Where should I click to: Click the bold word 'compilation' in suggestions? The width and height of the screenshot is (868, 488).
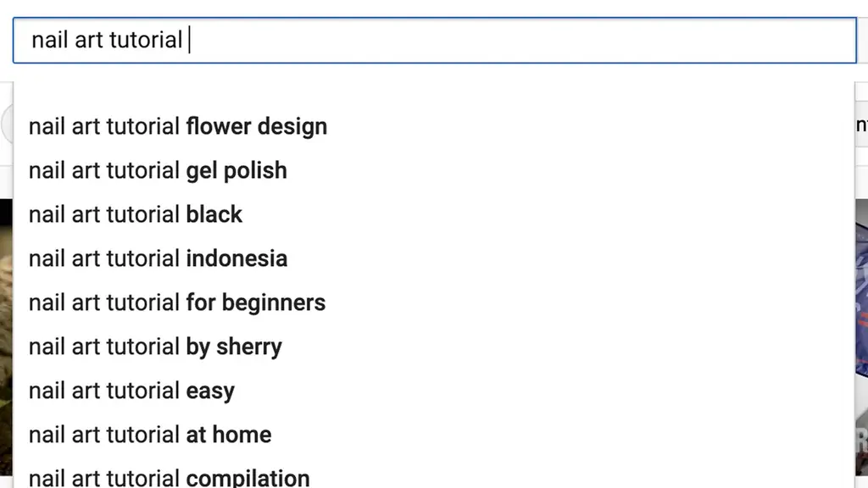[x=248, y=478]
